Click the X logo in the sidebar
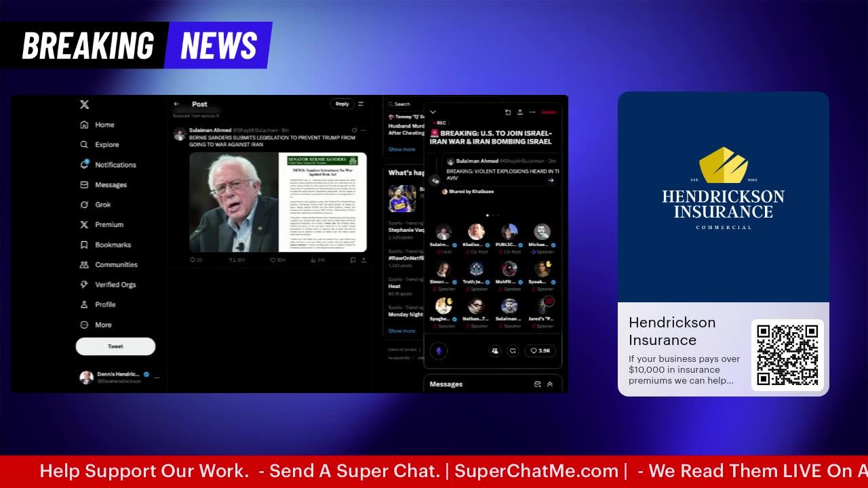868x488 pixels. click(84, 104)
